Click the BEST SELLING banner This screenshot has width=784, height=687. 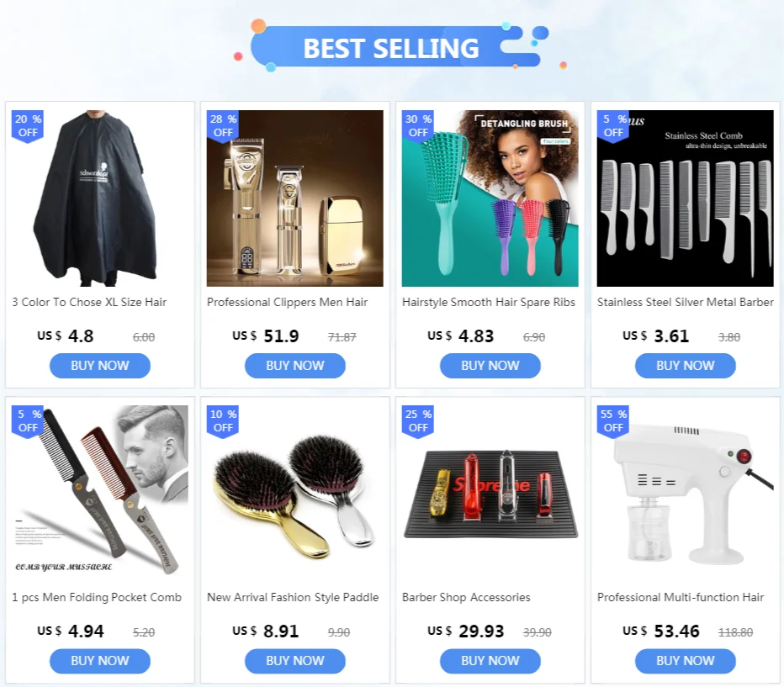[x=391, y=47]
